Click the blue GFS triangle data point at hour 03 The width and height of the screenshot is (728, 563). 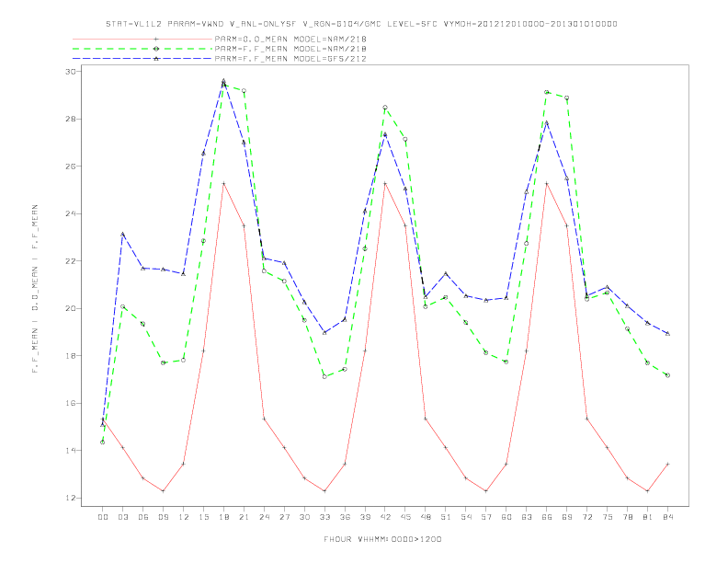122,234
